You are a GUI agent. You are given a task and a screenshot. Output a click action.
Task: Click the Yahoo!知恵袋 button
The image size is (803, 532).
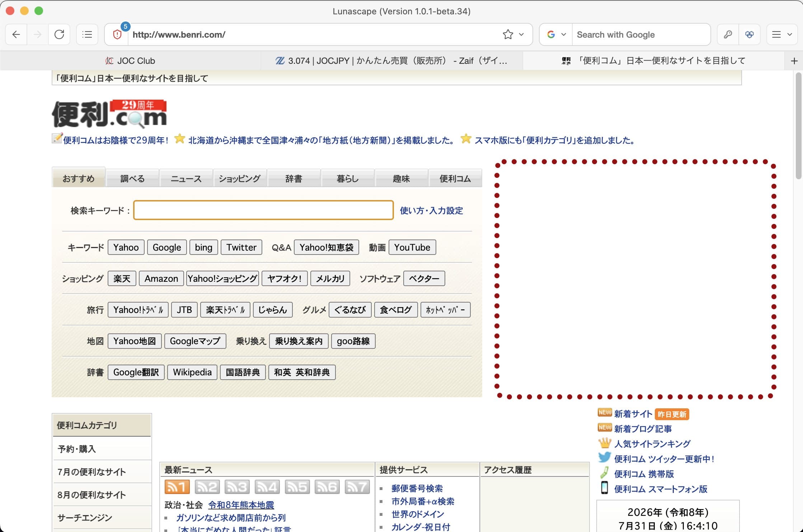pyautogui.click(x=327, y=247)
